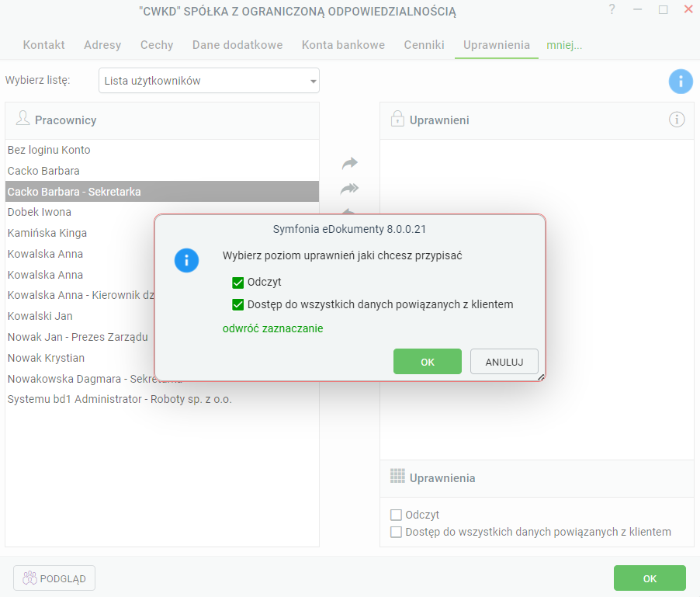The image size is (700, 597).
Task: Click the grid icon beside the Uprawnienia panel
Action: coord(397,476)
